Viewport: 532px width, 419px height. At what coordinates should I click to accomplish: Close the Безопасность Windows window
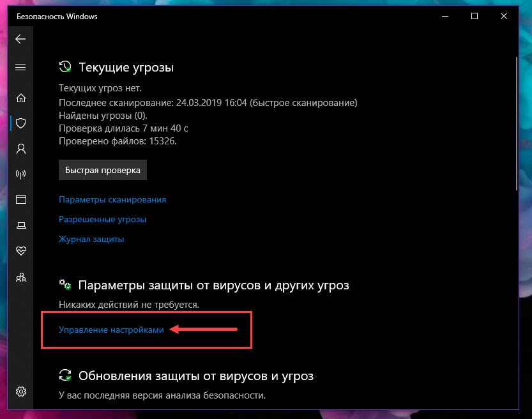[503, 16]
